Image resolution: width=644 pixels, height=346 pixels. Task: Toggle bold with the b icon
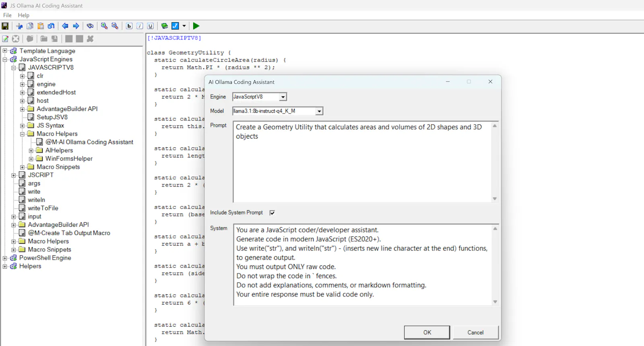129,26
